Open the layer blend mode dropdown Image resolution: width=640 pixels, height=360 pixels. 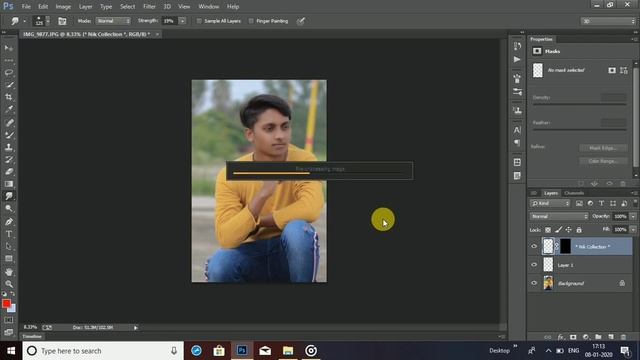click(x=559, y=216)
